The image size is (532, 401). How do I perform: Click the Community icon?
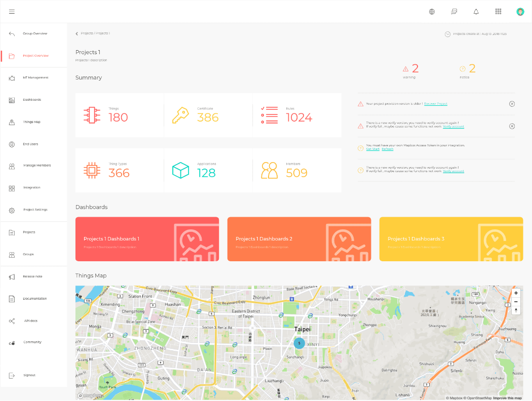[12, 343]
